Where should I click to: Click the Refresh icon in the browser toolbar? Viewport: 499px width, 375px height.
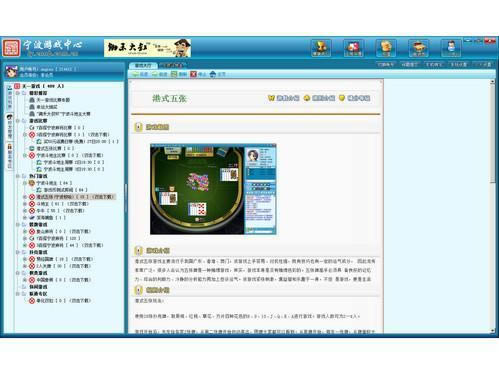coord(174,74)
